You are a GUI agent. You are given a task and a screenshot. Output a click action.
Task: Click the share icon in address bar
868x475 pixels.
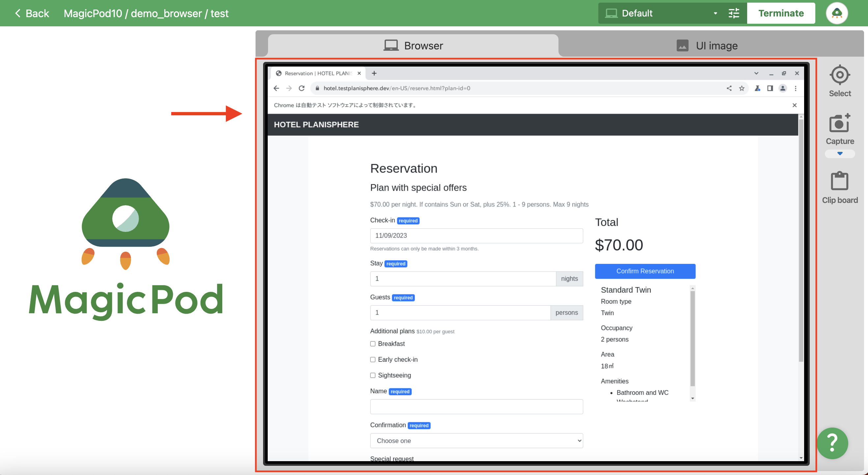(x=729, y=88)
